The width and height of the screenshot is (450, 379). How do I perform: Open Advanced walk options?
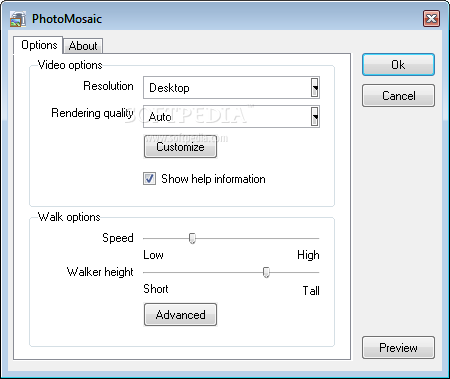click(180, 315)
